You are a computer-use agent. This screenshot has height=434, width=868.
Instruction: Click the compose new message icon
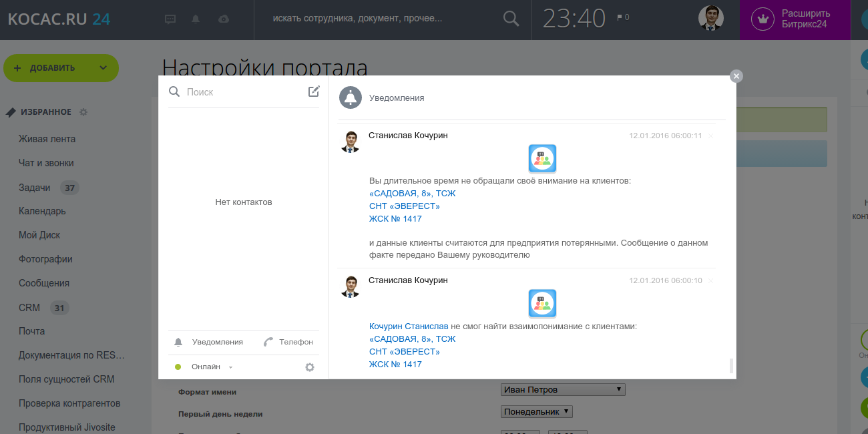click(x=314, y=91)
